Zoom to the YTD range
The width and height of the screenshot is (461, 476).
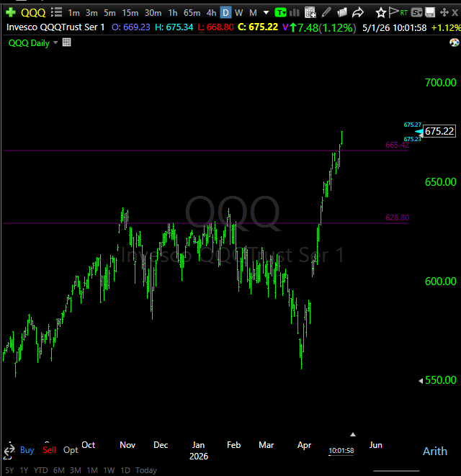tap(40, 470)
